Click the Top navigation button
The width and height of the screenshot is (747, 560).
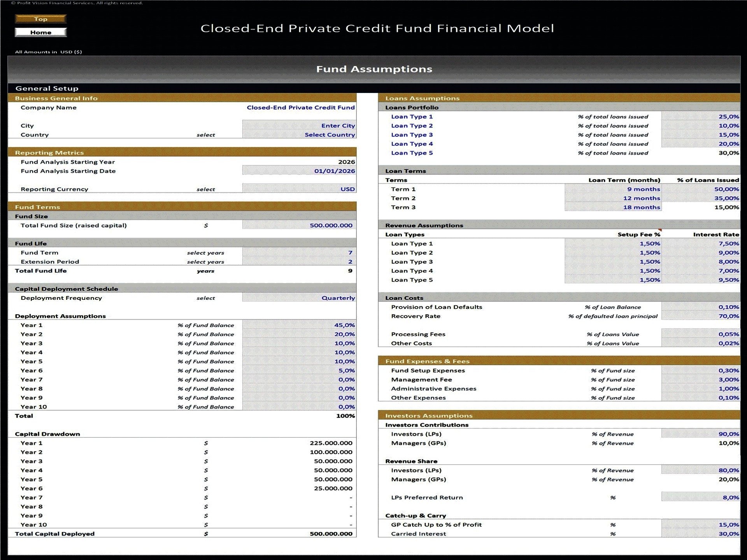(x=40, y=19)
